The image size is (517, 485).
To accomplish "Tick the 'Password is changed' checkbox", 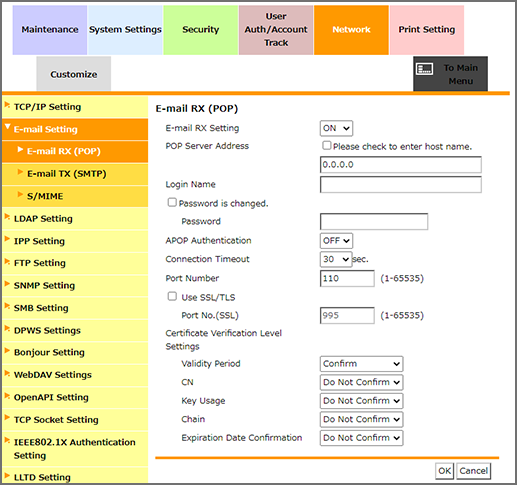I will [x=172, y=202].
